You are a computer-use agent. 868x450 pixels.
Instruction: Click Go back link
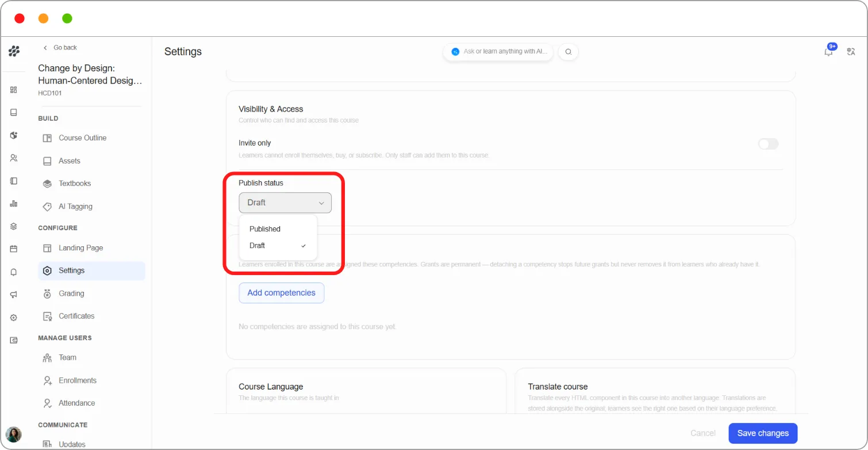(x=60, y=48)
